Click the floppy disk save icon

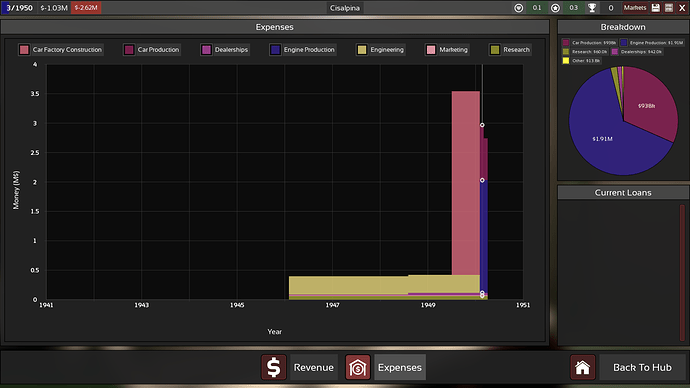656,7
